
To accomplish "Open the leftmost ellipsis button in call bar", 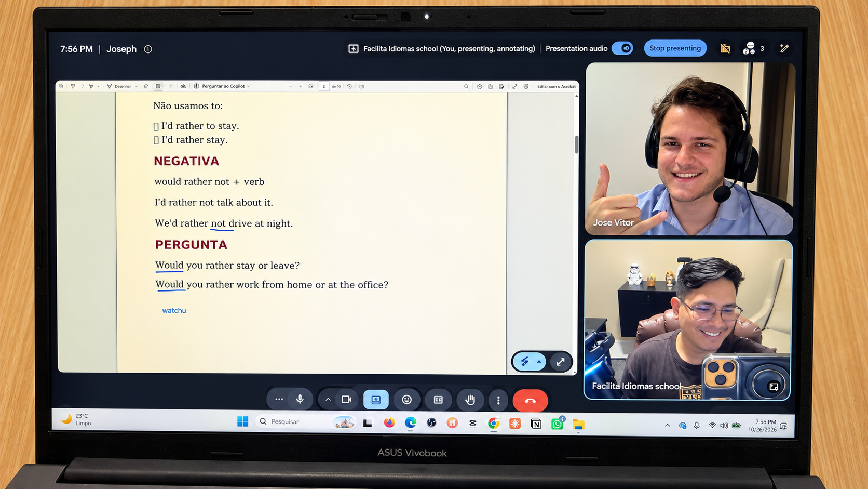I will tap(279, 399).
